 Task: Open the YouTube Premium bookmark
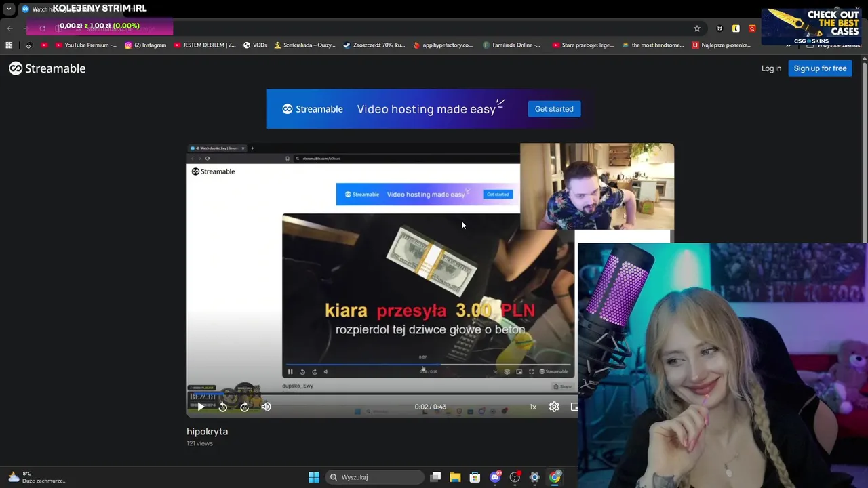[x=86, y=45]
